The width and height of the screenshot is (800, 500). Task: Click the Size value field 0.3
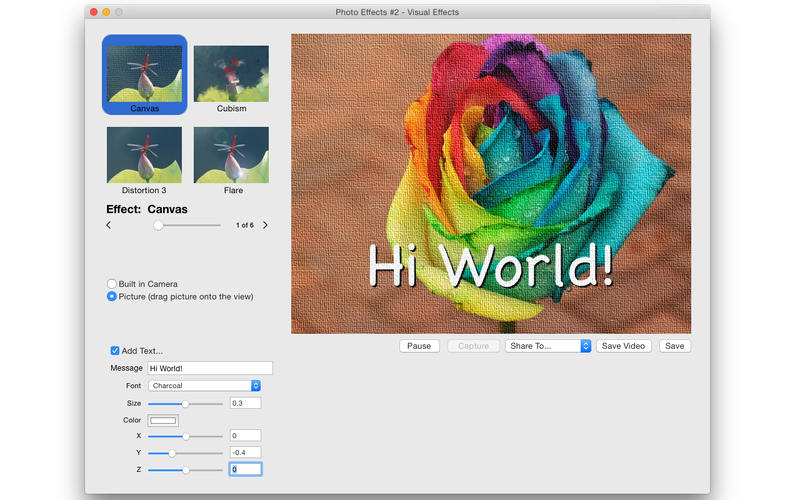click(245, 403)
